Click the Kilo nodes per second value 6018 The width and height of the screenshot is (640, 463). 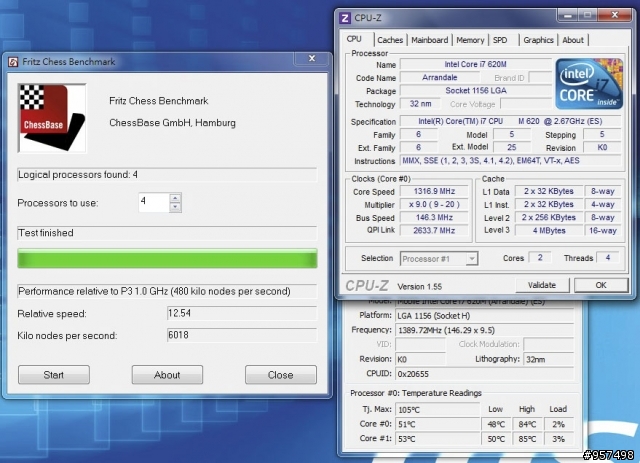click(242, 335)
